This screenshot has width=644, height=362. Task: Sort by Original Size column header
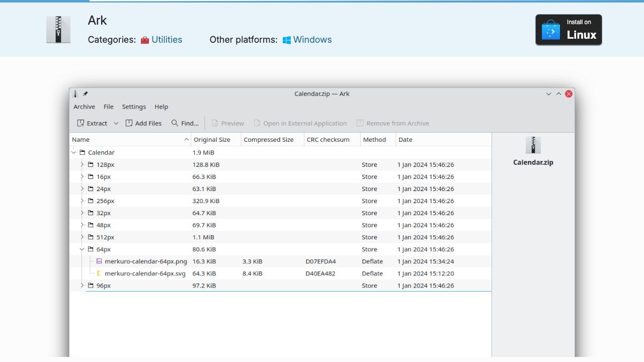point(215,140)
